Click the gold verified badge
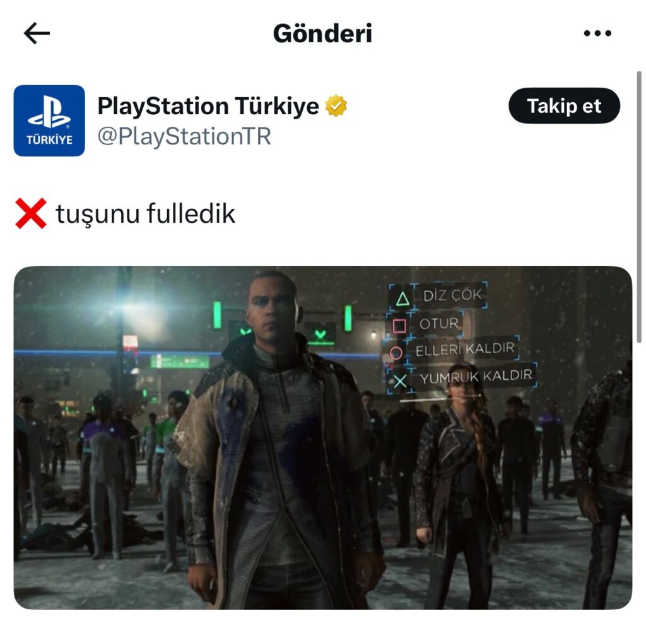646x644 pixels. point(336,106)
